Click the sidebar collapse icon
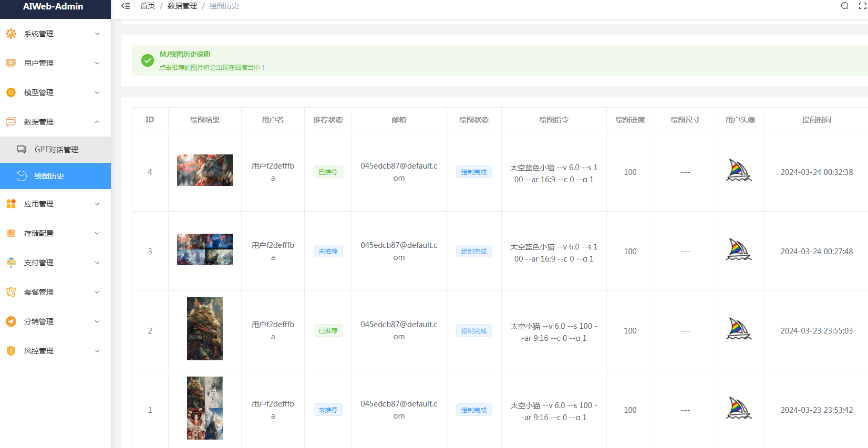The height and width of the screenshot is (448, 868). [126, 6]
